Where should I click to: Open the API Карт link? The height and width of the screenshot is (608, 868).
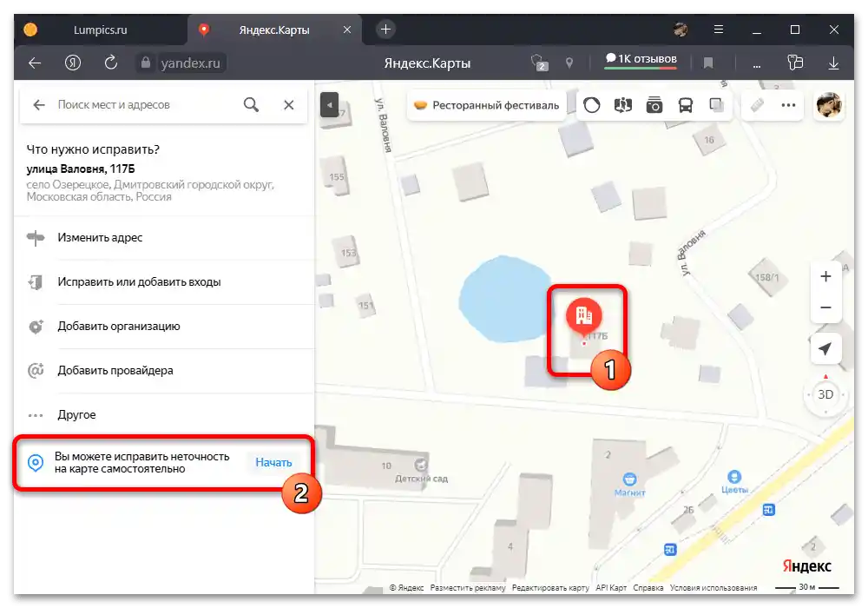coord(611,588)
